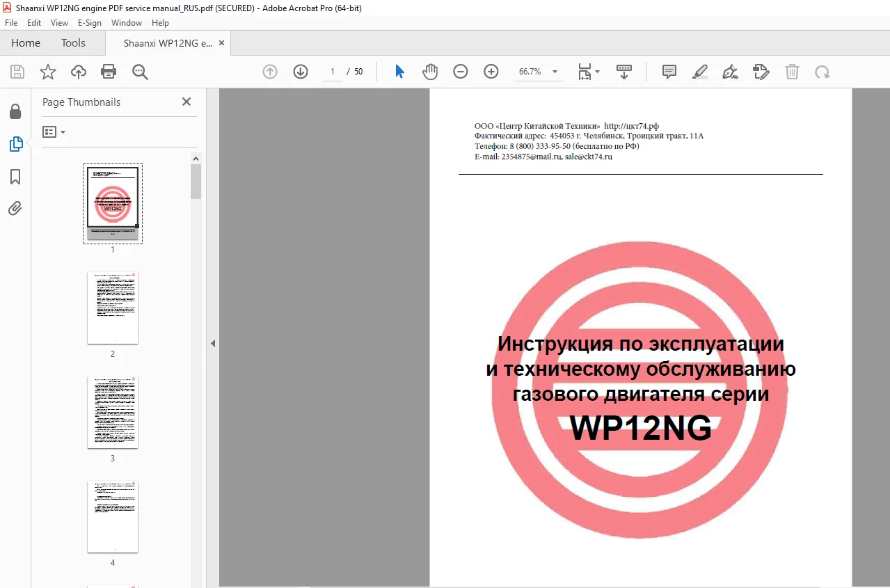Open the Find text magnifier tool
This screenshot has height=588, width=890.
point(140,72)
